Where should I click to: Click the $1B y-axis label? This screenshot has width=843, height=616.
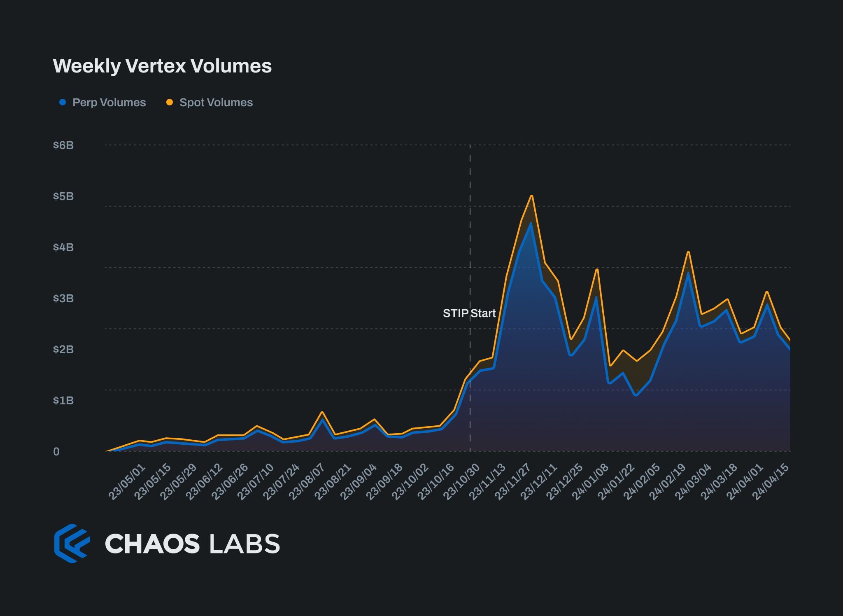pyautogui.click(x=63, y=401)
